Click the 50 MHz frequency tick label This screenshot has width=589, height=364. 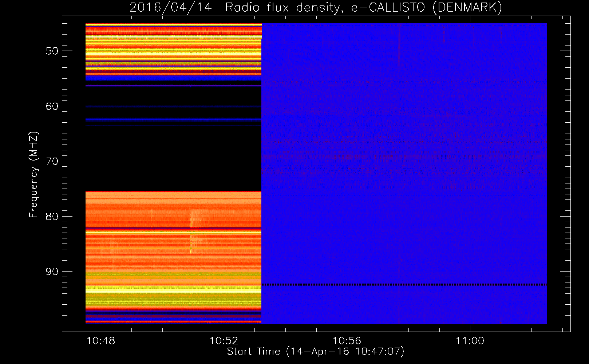52,51
